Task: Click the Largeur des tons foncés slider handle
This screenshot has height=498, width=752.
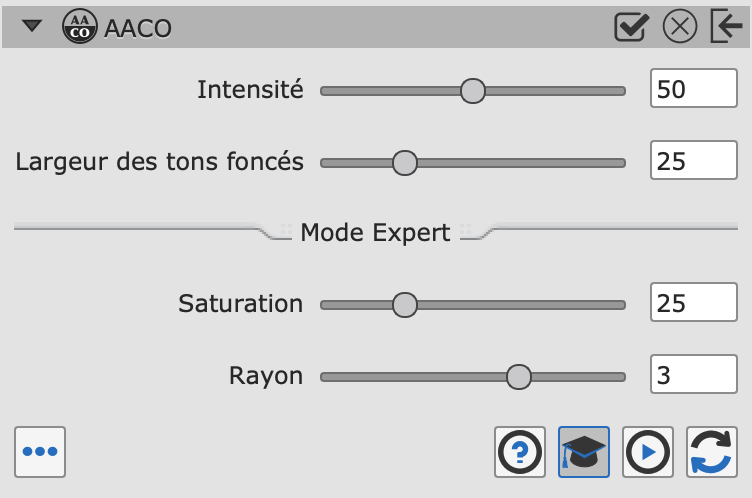Action: pyautogui.click(x=405, y=163)
